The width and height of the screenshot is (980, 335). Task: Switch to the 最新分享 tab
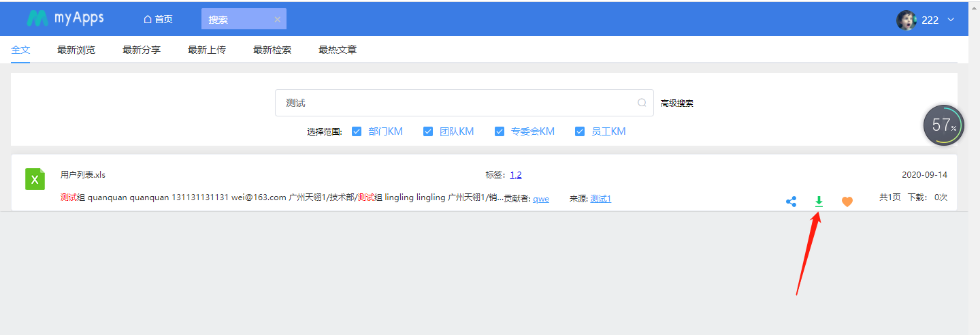click(x=142, y=50)
